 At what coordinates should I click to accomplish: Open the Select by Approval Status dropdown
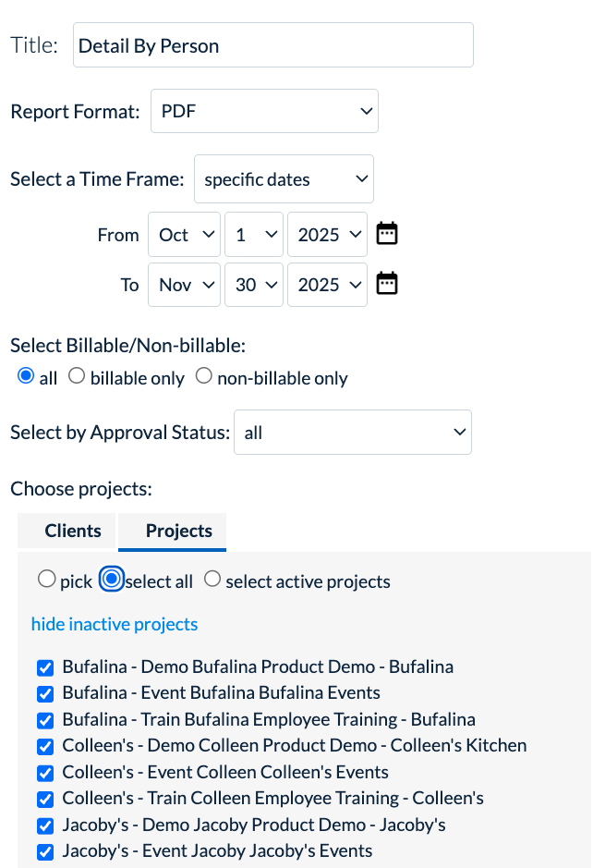click(x=353, y=432)
